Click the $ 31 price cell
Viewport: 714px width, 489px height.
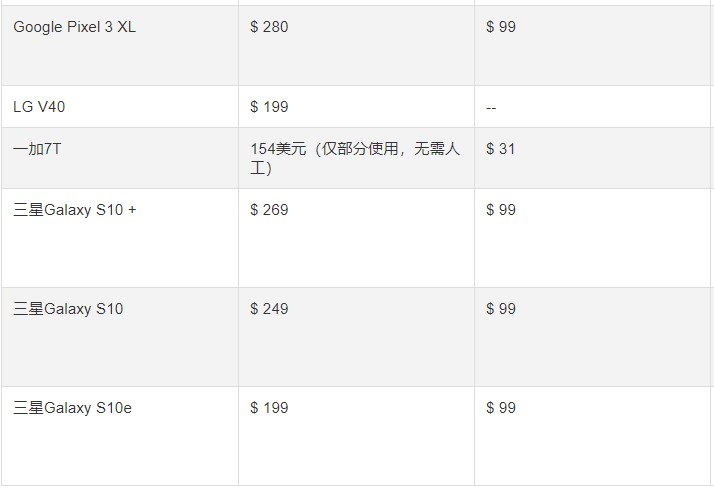pos(500,149)
